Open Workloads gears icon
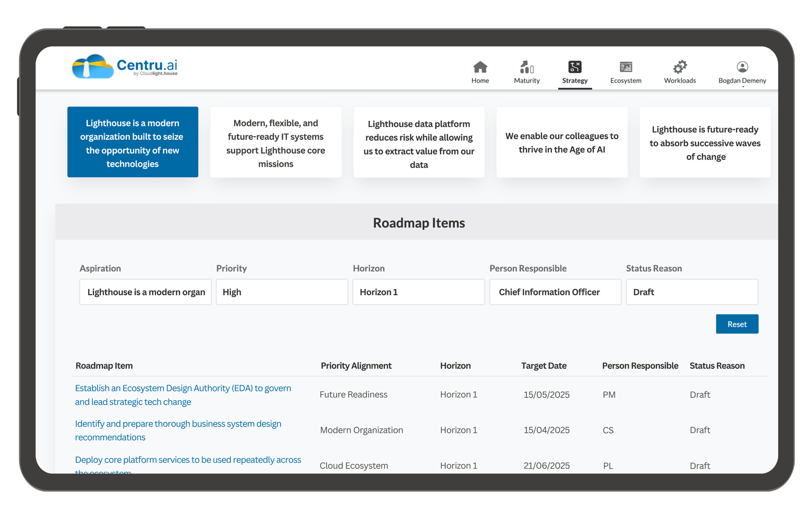This screenshot has width=812, height=519. click(x=679, y=67)
